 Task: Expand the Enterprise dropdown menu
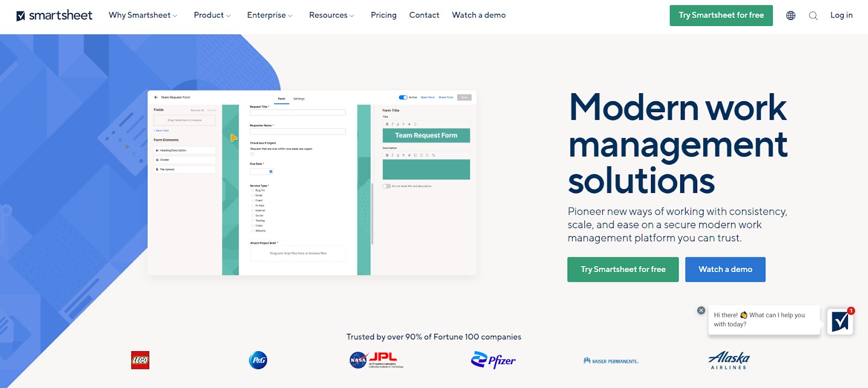[x=270, y=15]
